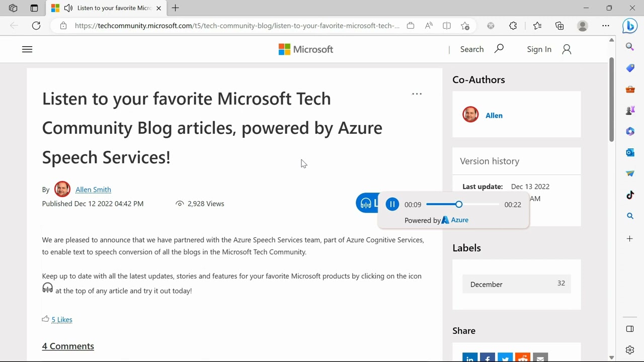Open the sidebar Search tool

point(630,47)
